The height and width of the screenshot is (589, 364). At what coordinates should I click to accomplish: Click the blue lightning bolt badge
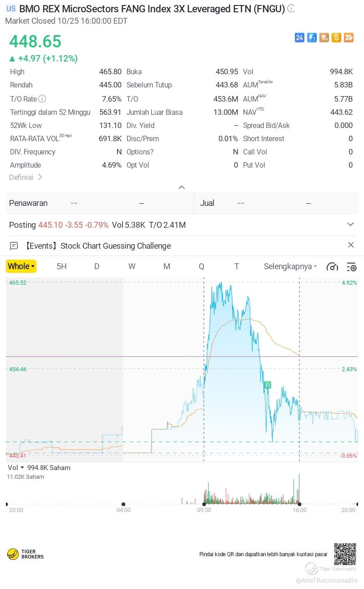coord(312,38)
